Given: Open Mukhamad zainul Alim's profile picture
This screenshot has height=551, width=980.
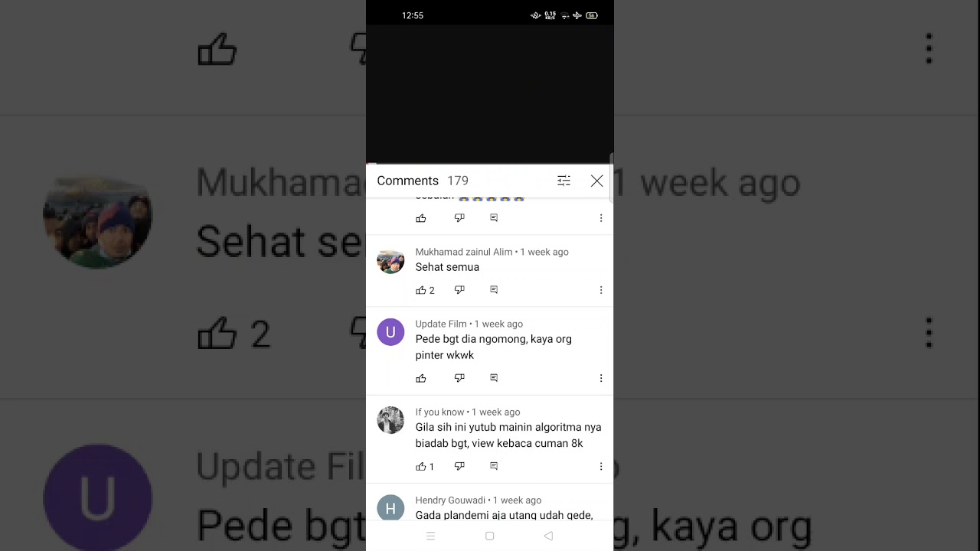Looking at the screenshot, I should (x=390, y=260).
